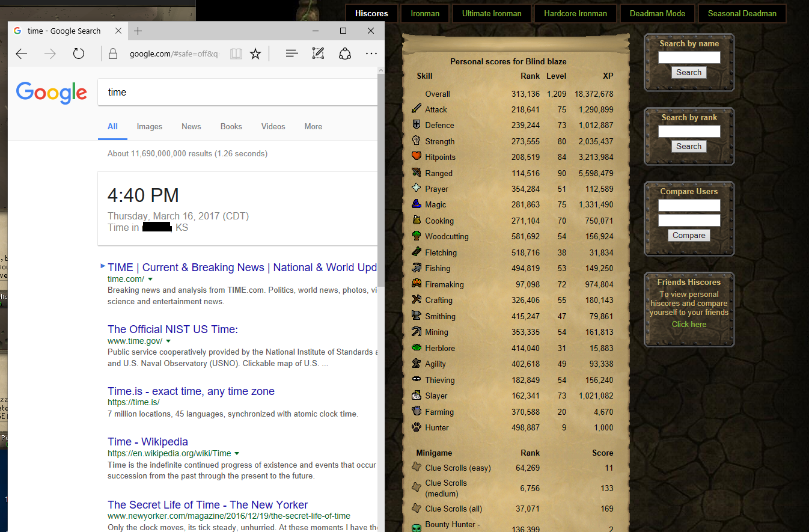Select the Ultimate Ironman tab
Viewport: 809px width, 532px height.
492,13
